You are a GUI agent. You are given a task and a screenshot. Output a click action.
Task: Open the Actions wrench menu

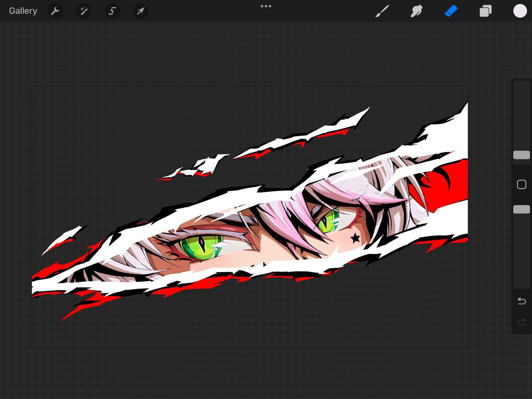(55, 11)
